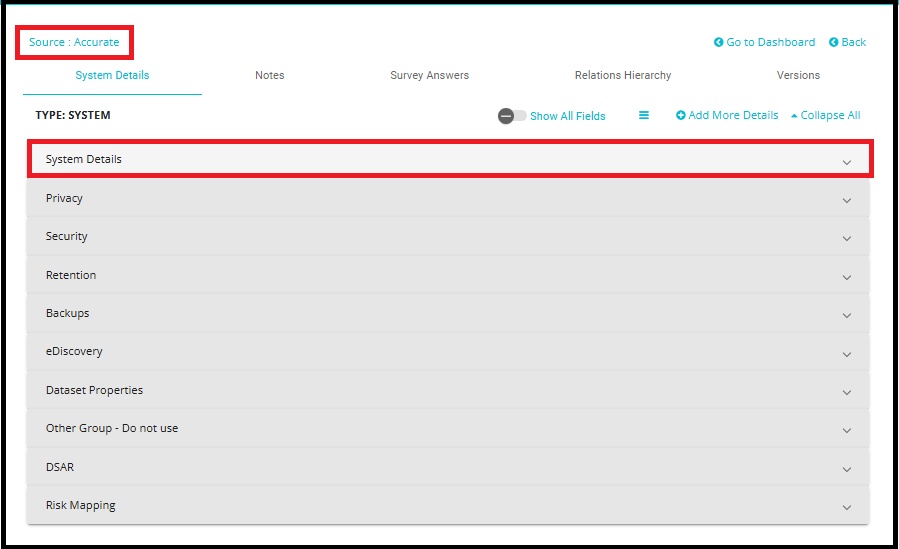Image resolution: width=899 pixels, height=549 pixels.
Task: Expand the Privacy section chevron
Action: pyautogui.click(x=846, y=200)
